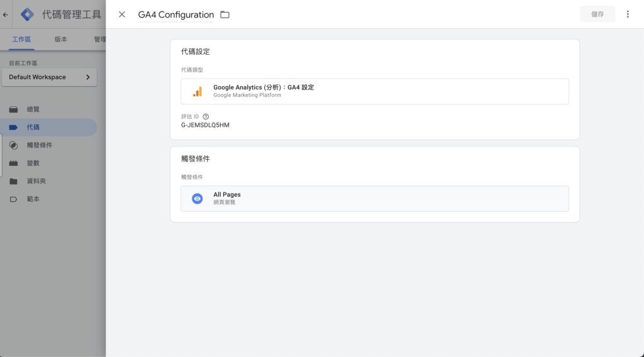Screen dimensions: 644x357
Task: Click the 代碼設定 section heading
Action: pyautogui.click(x=196, y=52)
